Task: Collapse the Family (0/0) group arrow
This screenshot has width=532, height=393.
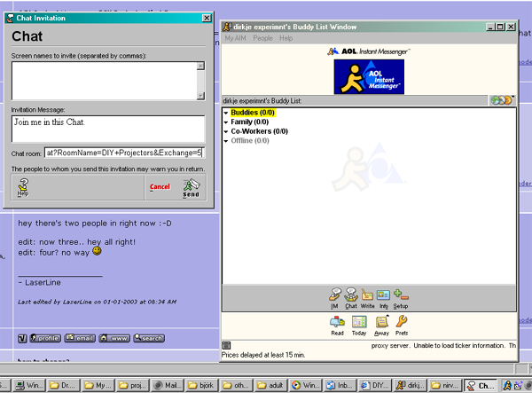Action: [x=226, y=122]
